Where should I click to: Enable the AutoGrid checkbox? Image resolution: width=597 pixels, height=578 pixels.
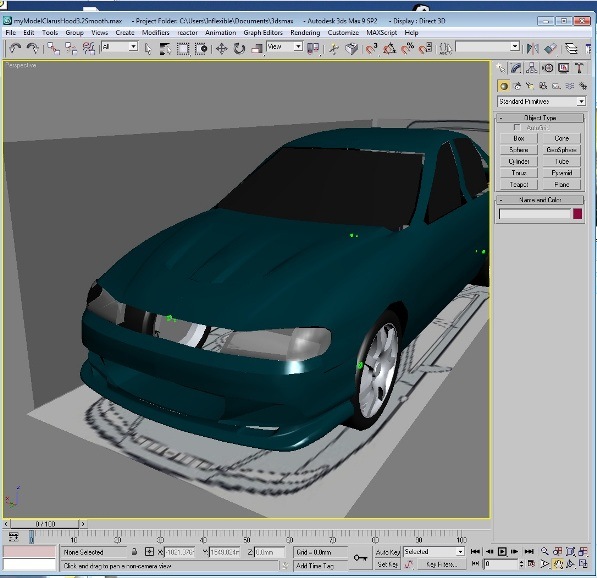pyautogui.click(x=517, y=128)
